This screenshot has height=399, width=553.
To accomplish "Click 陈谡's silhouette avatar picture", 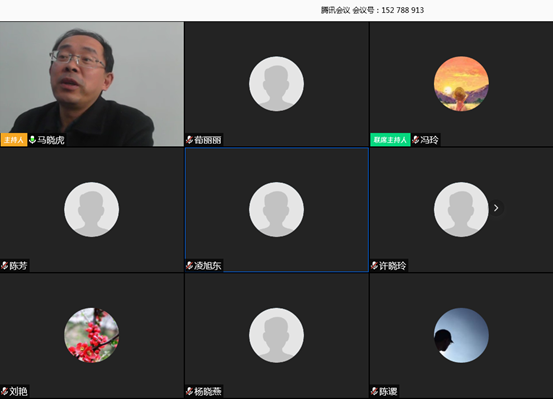I will pos(461,335).
